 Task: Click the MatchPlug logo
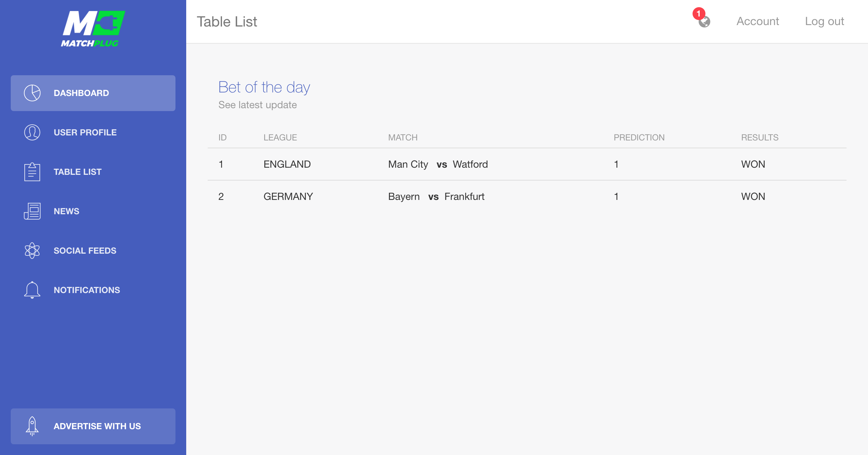(x=92, y=29)
